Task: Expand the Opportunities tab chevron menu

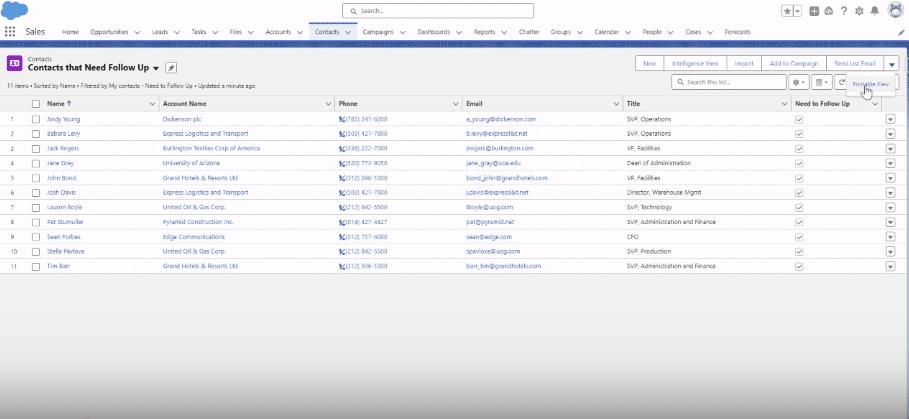Action: 137,32
